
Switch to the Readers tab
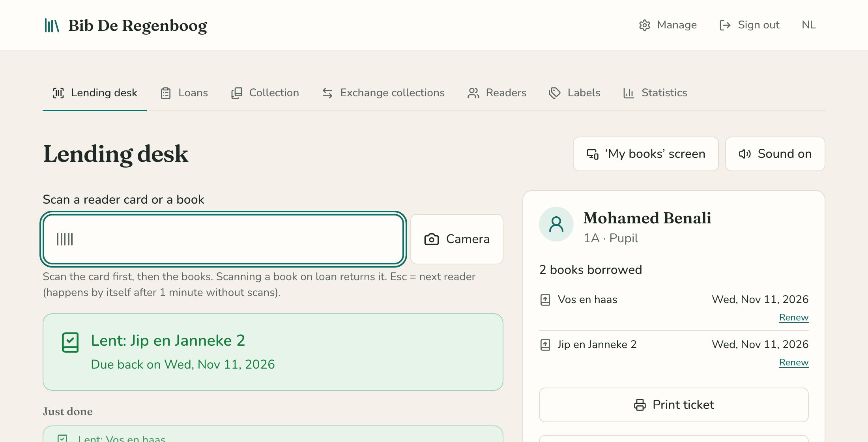497,93
